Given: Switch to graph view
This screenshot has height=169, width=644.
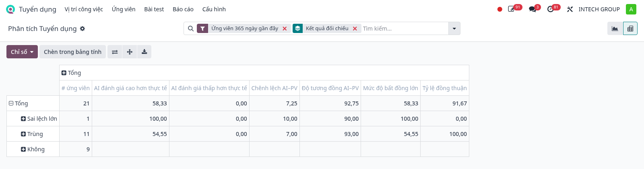Looking at the screenshot, I should click(x=615, y=29).
